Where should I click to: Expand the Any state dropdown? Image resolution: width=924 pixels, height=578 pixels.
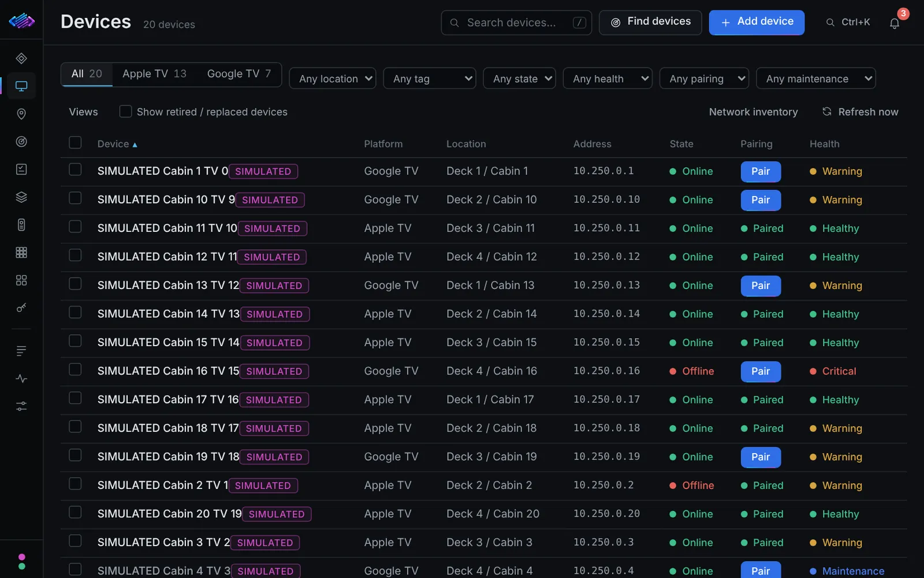(x=519, y=79)
